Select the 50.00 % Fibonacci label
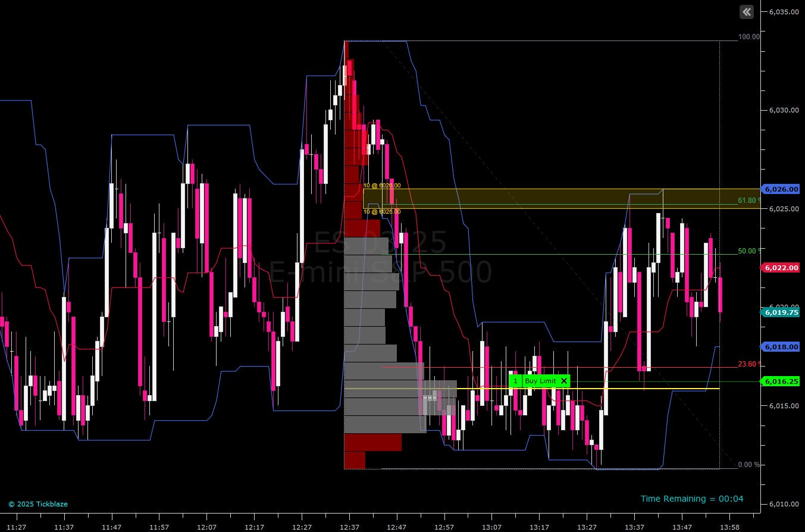The height and width of the screenshot is (532, 805). point(748,251)
